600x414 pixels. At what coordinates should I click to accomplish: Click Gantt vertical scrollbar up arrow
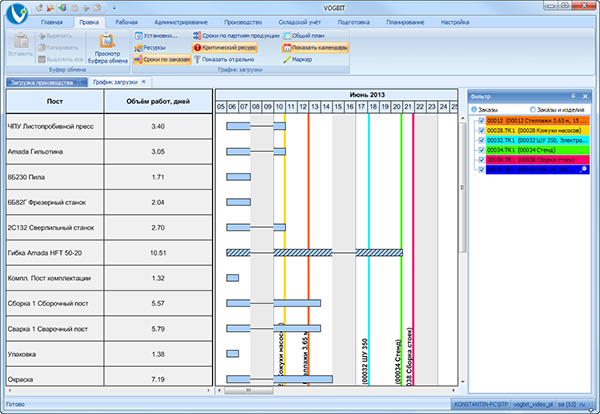(x=463, y=118)
